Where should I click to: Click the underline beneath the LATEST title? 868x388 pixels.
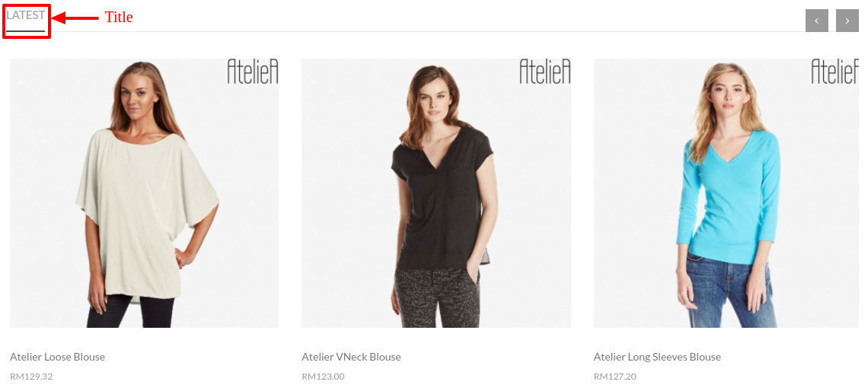pos(25,31)
